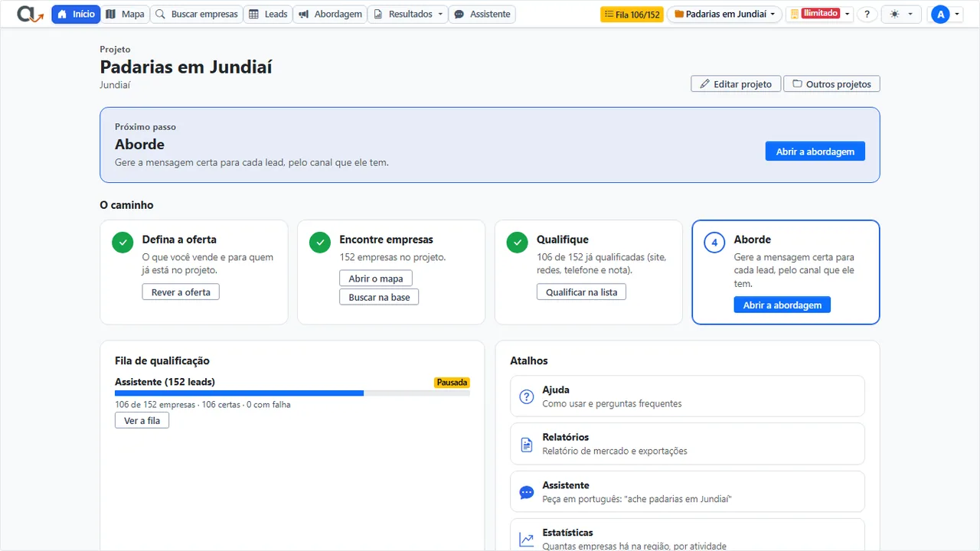Click the Assistente chat bubble icon in Atalhos

point(527,492)
